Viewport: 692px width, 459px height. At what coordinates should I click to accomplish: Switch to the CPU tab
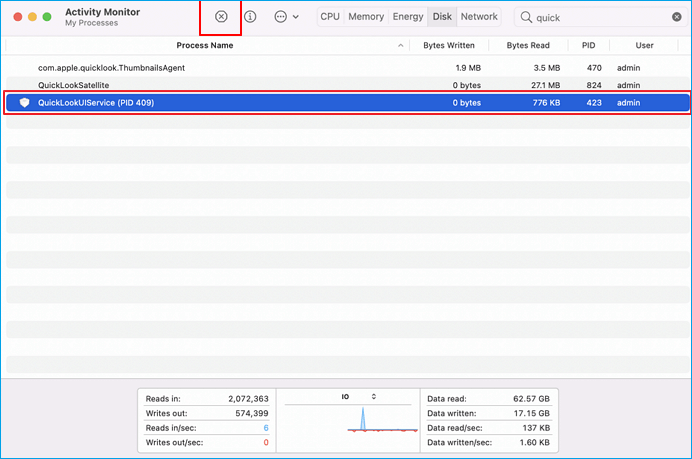(330, 17)
